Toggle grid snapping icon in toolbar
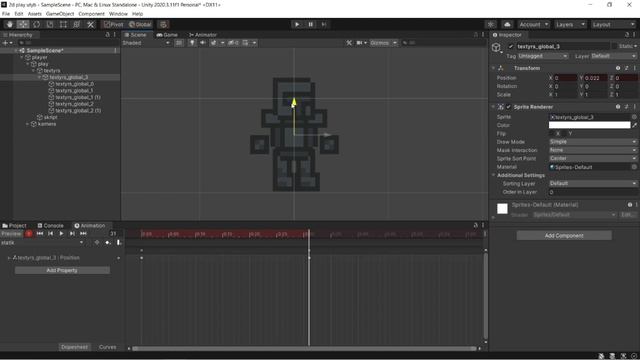Viewport: 640px width, 360px height. point(163,24)
